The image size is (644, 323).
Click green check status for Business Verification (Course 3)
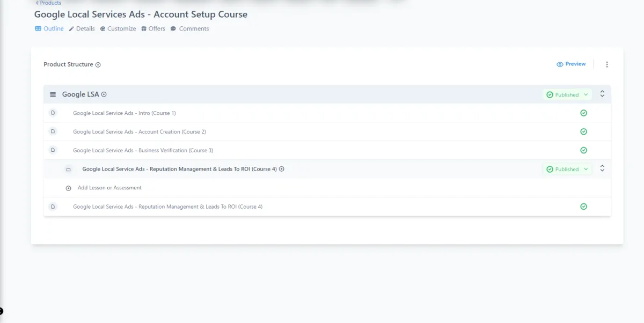click(x=583, y=150)
